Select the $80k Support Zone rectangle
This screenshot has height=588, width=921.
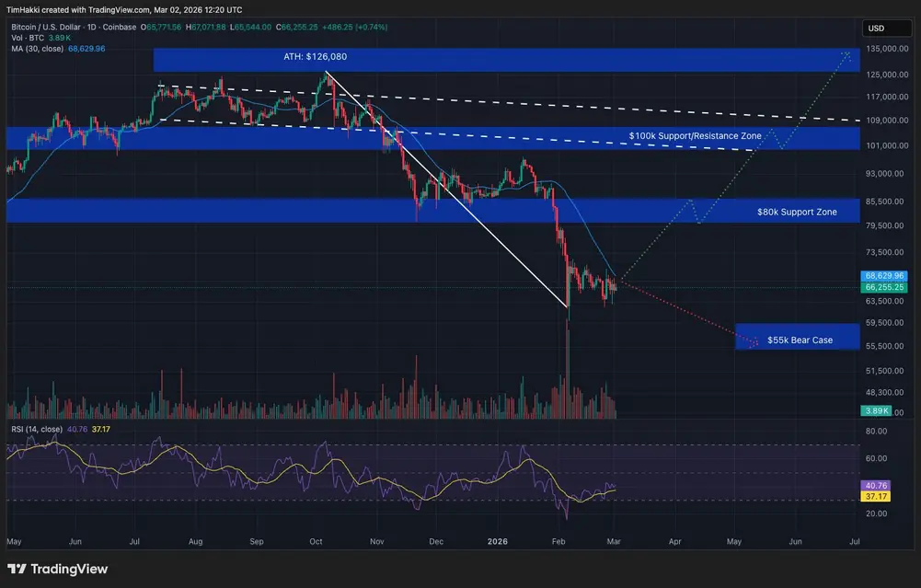(x=432, y=211)
